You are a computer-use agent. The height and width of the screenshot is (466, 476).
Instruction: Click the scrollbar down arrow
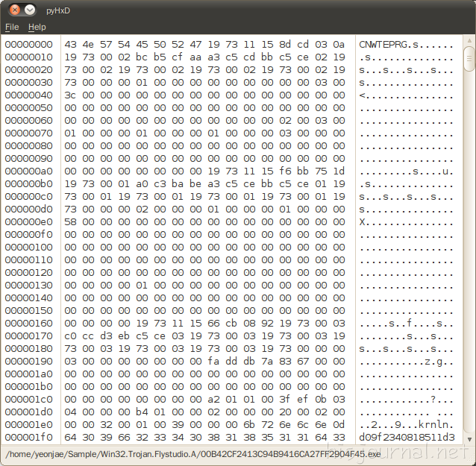(469, 439)
